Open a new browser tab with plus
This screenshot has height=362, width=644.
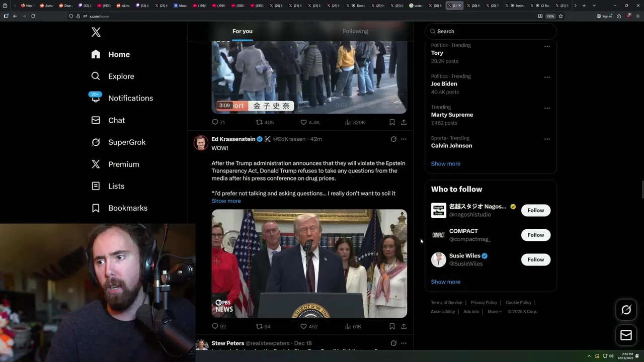pos(584,6)
